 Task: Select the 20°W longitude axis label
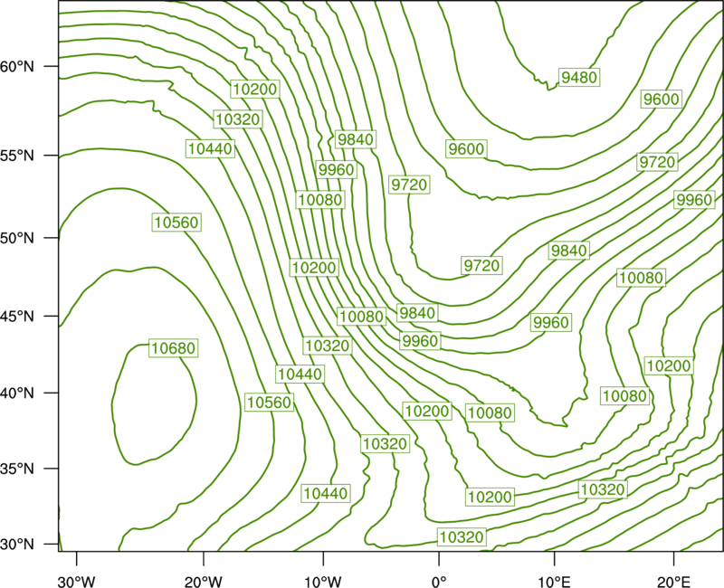coord(203,581)
